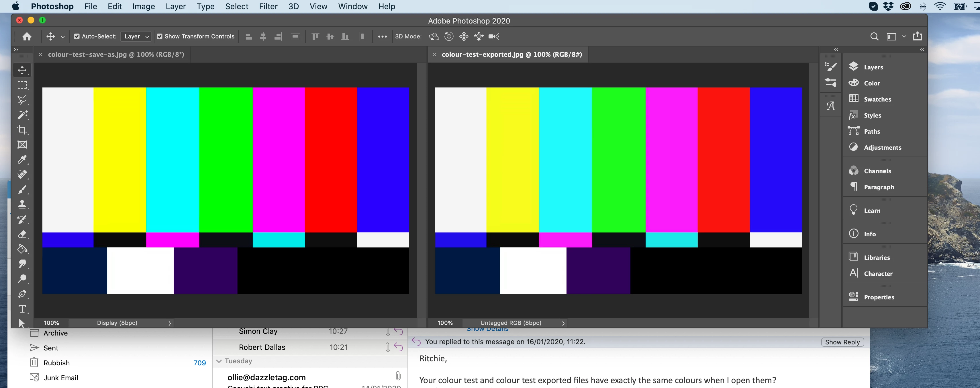Open the Auto-Select Layer dropdown
Image resolution: width=980 pixels, height=388 pixels.
click(136, 36)
